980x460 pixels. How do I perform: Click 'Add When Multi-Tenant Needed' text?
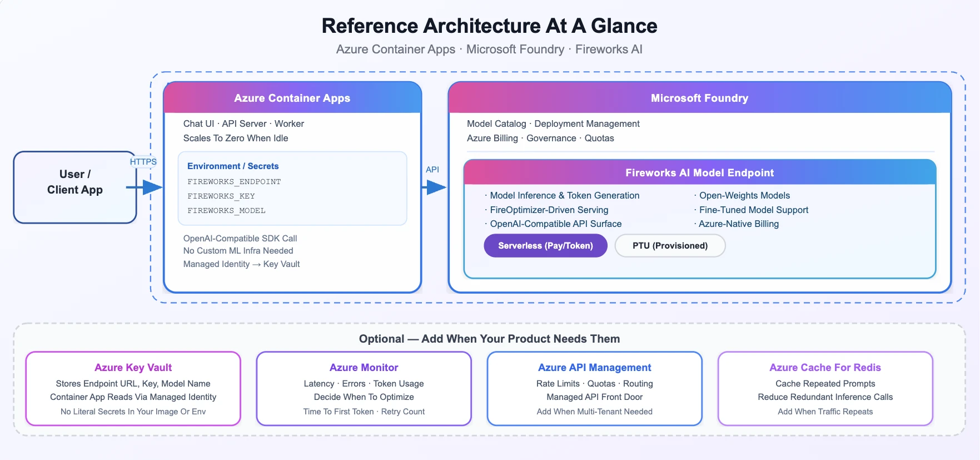(595, 412)
